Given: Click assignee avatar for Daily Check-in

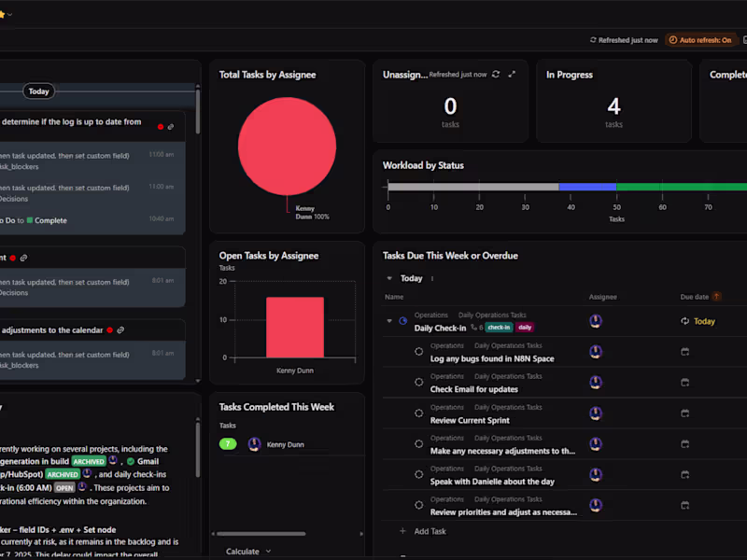Looking at the screenshot, I should [596, 321].
